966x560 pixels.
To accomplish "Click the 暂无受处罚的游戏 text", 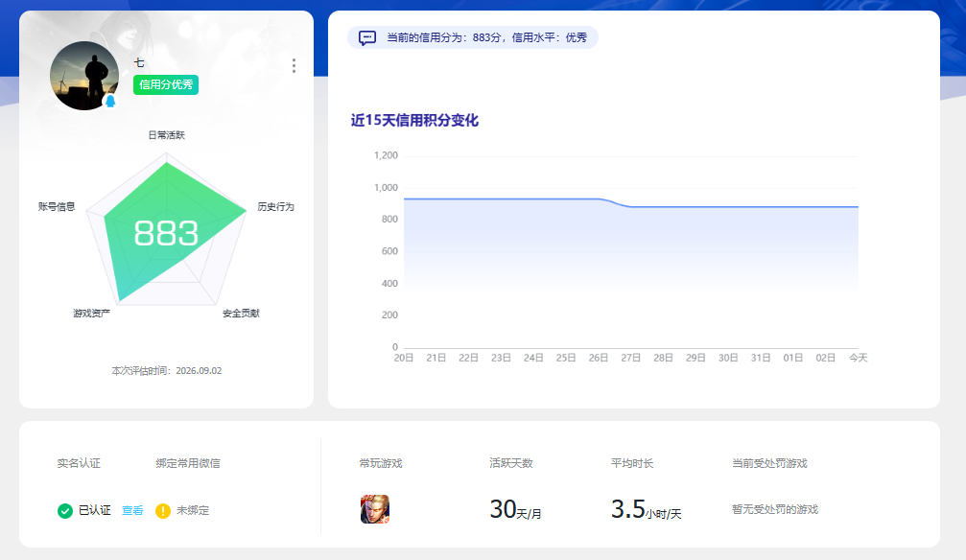I will pyautogui.click(x=775, y=509).
